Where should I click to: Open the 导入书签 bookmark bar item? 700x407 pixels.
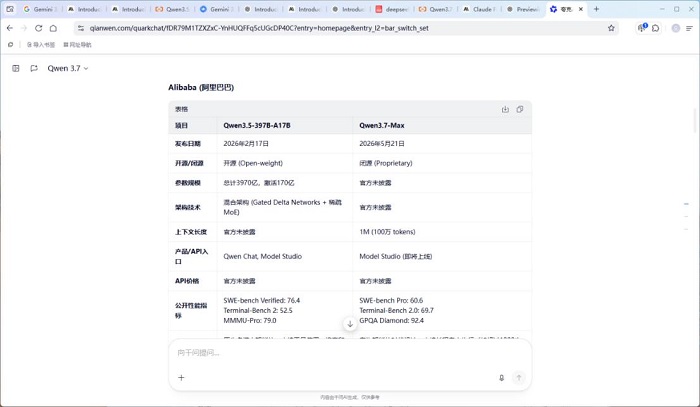click(41, 45)
